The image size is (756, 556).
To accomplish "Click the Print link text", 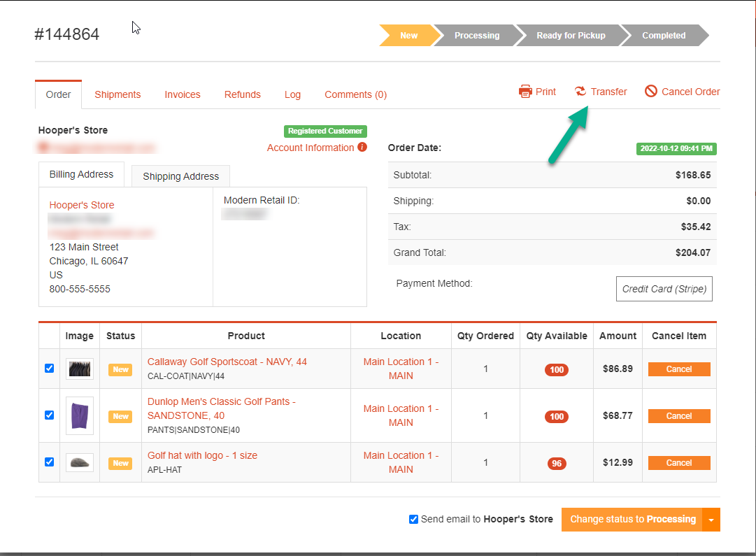I will [x=545, y=92].
